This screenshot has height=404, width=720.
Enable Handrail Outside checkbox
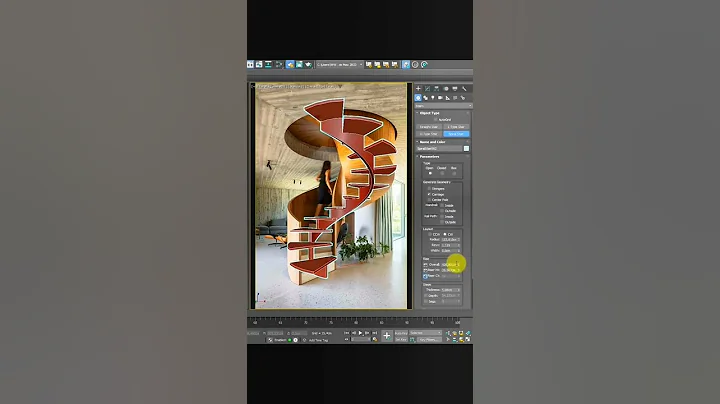click(x=442, y=211)
